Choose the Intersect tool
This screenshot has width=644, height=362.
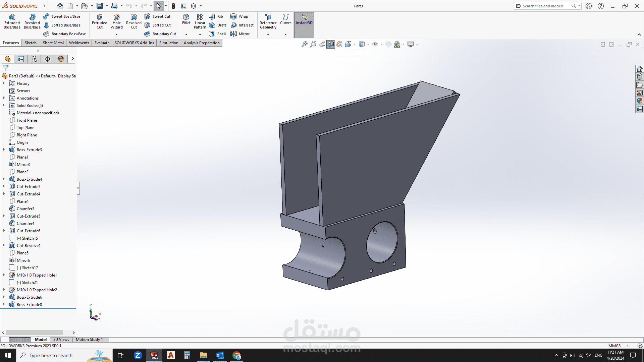(x=242, y=25)
